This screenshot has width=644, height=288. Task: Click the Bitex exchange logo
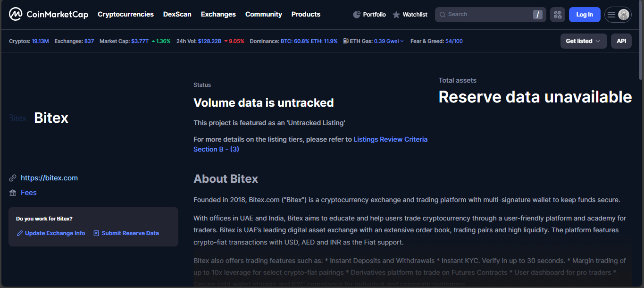(18, 118)
